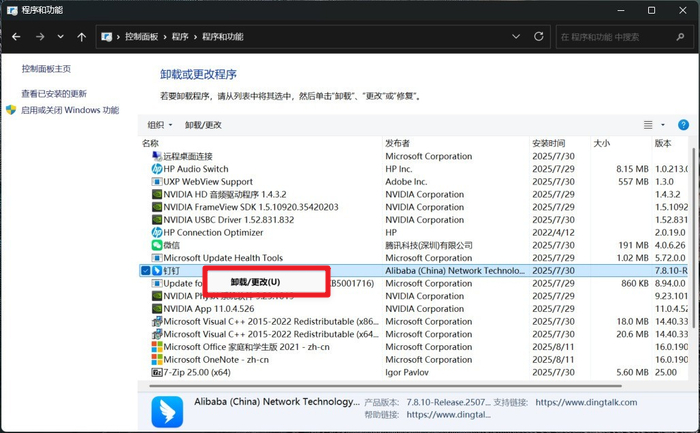The image size is (700, 433).
Task: Click 程序和功能 breadcrumb segment
Action: click(x=222, y=37)
